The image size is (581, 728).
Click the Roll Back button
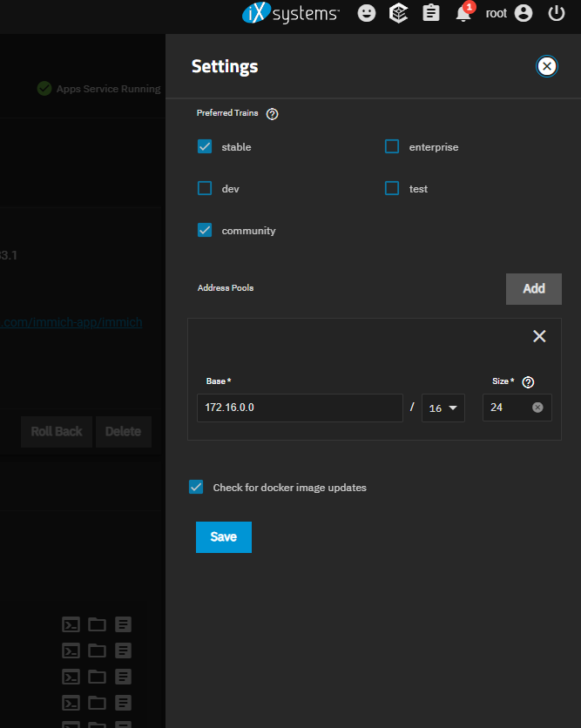[x=57, y=432]
